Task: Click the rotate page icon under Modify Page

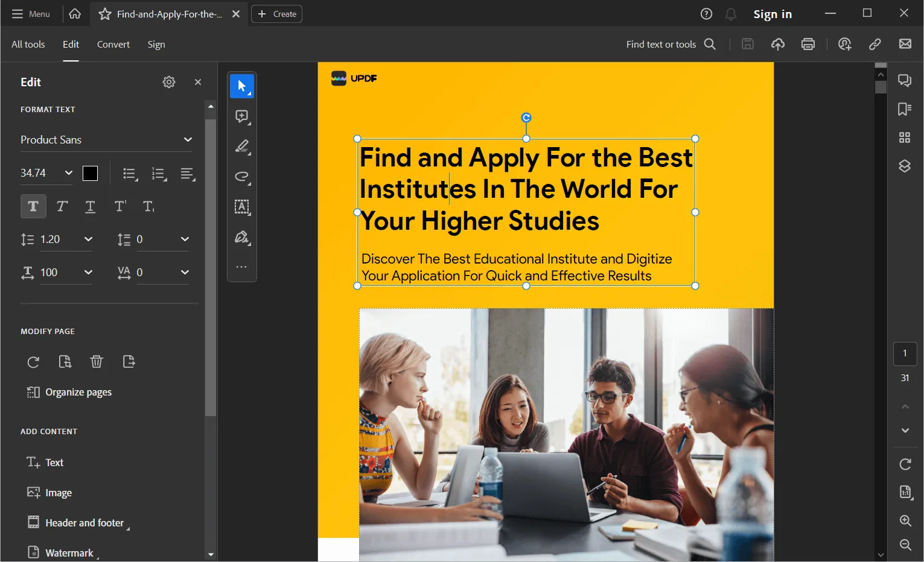Action: click(x=33, y=362)
